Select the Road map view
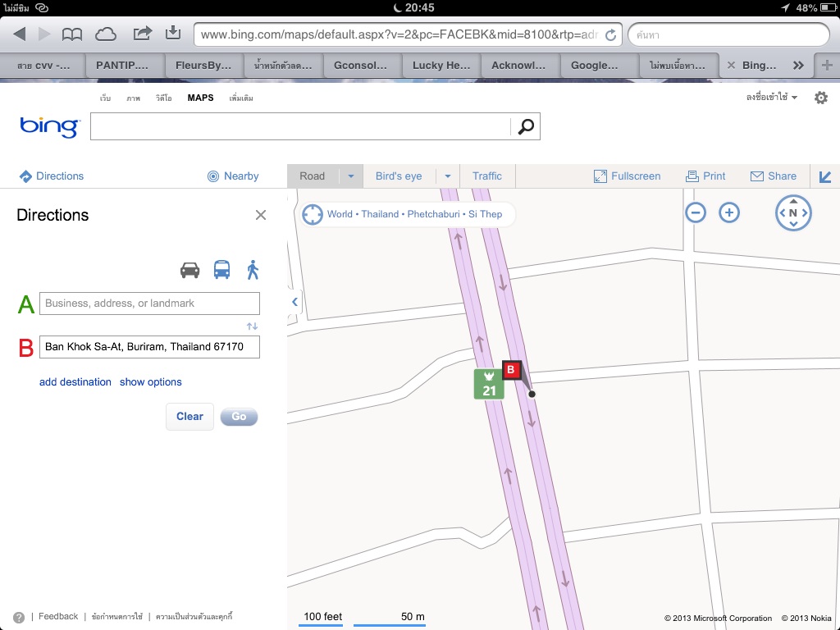840x630 pixels. coord(313,176)
